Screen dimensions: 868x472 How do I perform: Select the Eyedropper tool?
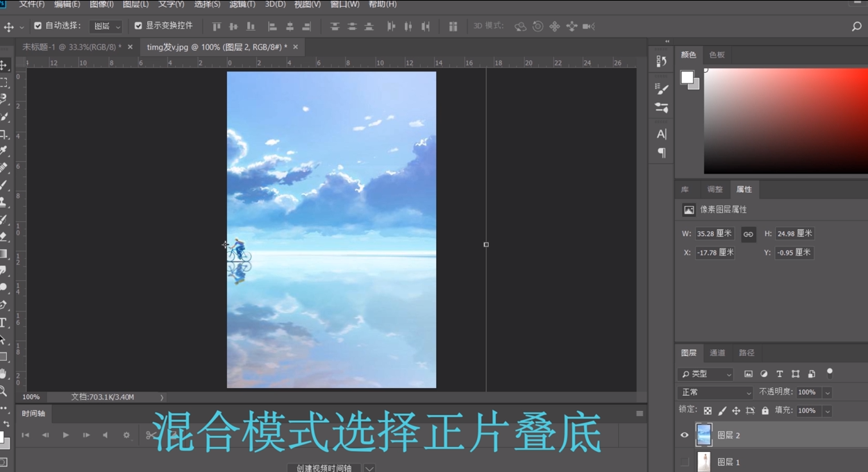tap(4, 151)
